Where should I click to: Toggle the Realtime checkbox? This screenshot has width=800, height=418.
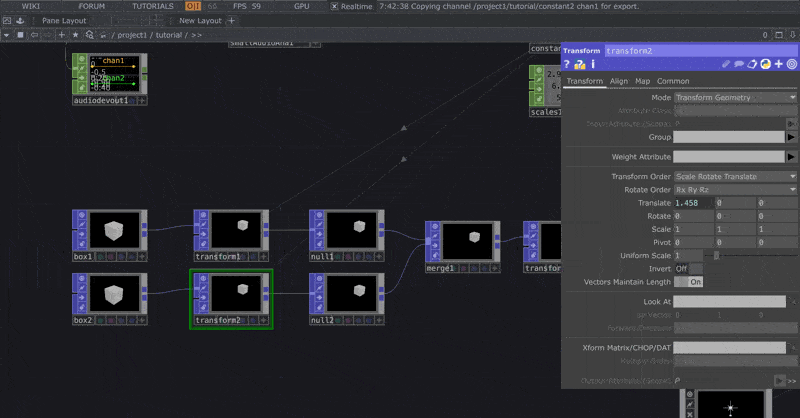point(335,6)
